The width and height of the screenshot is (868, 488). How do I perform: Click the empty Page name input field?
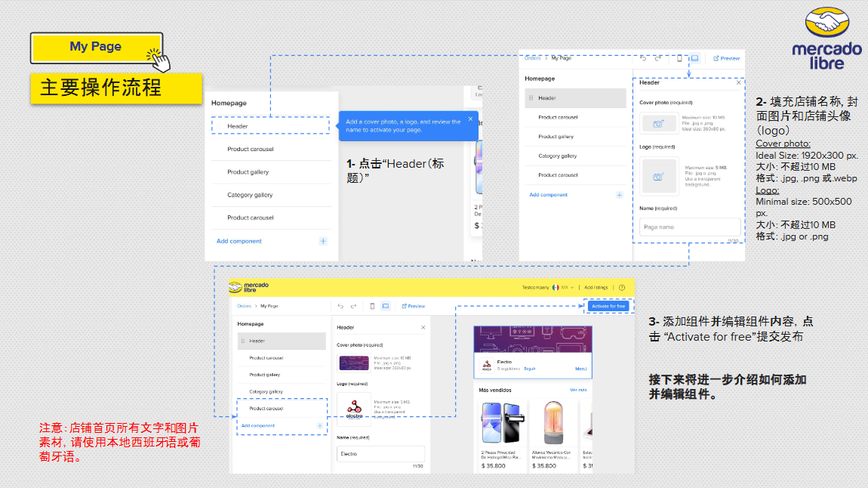point(690,227)
